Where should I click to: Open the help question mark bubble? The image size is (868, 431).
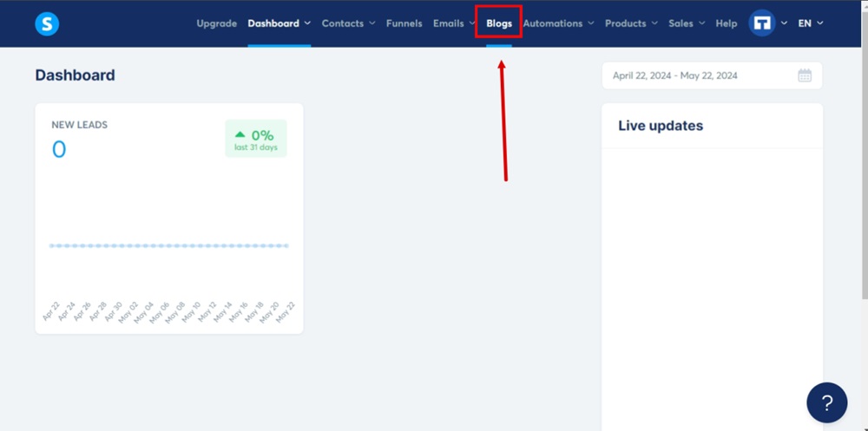pyautogui.click(x=827, y=402)
